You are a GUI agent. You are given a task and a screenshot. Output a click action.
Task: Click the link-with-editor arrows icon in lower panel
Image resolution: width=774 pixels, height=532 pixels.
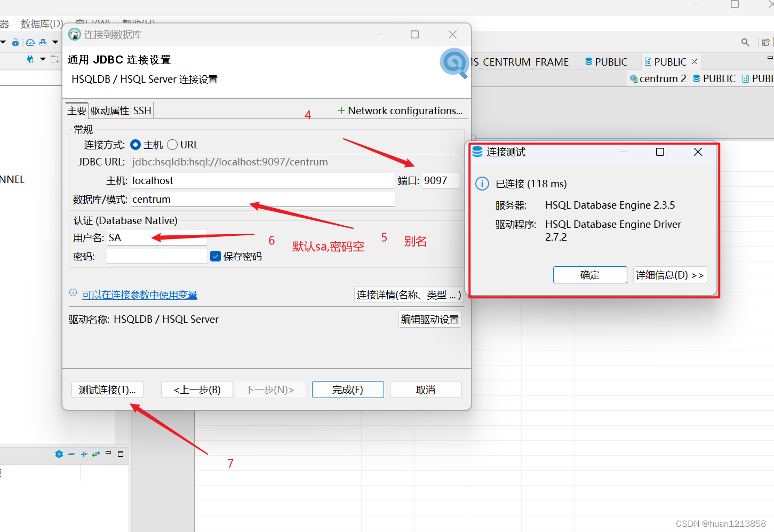click(x=96, y=454)
